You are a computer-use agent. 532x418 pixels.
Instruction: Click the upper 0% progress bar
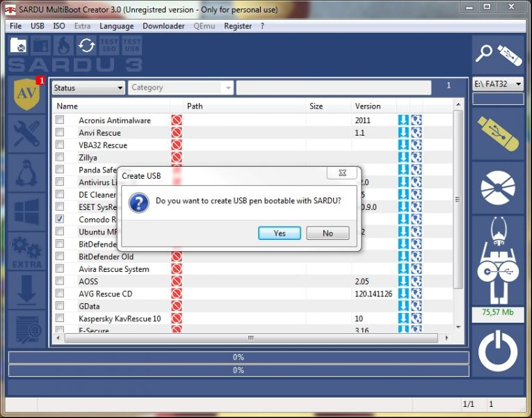point(239,357)
